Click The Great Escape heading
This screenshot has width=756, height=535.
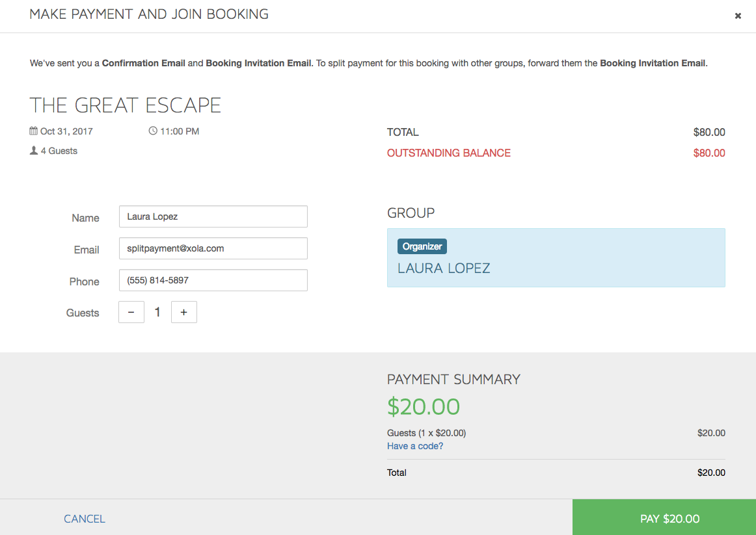point(126,105)
